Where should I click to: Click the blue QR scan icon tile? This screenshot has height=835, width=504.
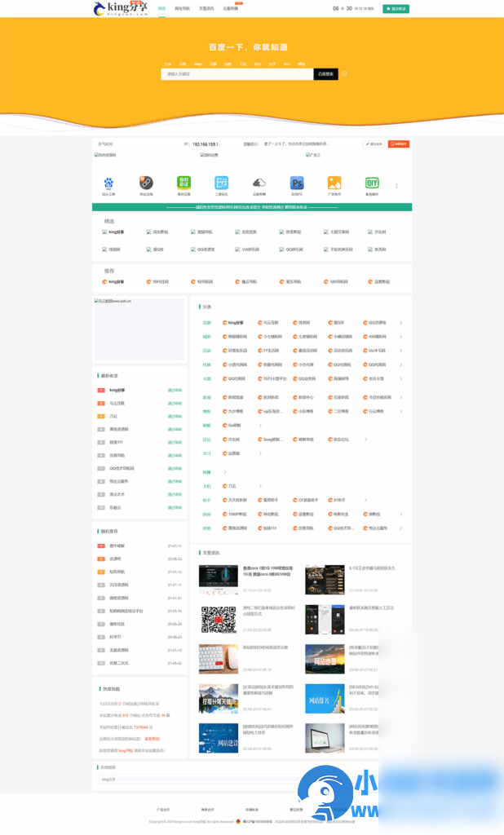coord(221,183)
